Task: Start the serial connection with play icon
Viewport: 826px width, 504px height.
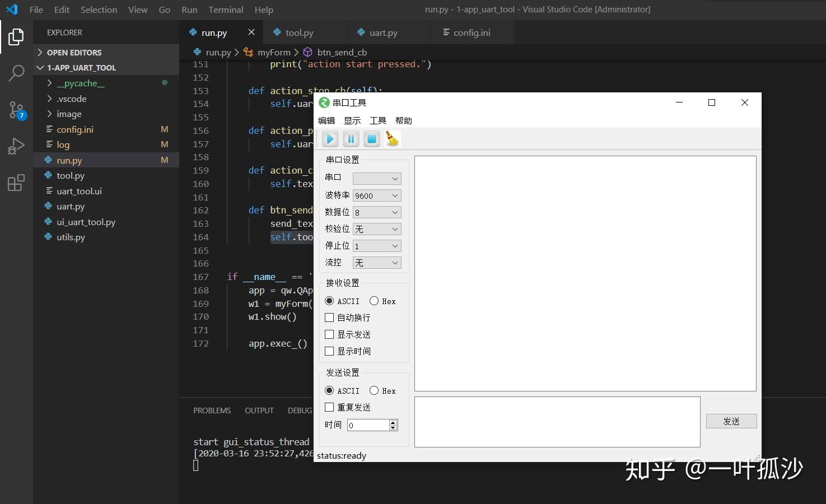Action: [330, 139]
